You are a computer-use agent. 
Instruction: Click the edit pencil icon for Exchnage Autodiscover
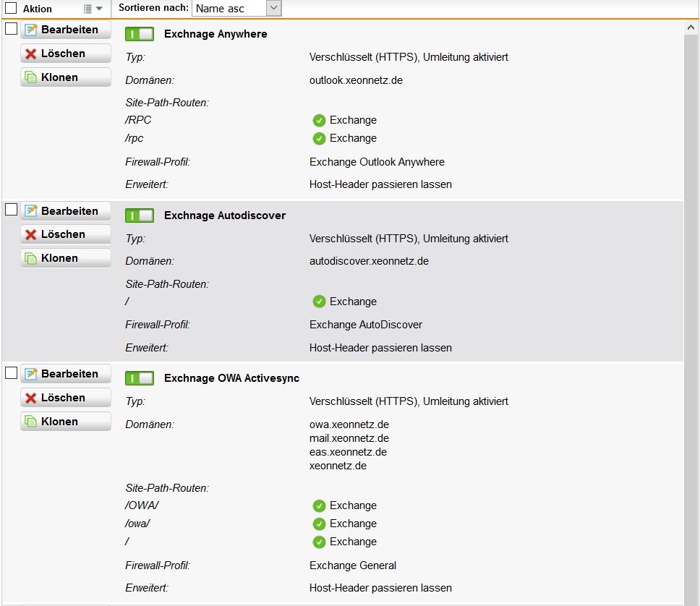pos(31,210)
